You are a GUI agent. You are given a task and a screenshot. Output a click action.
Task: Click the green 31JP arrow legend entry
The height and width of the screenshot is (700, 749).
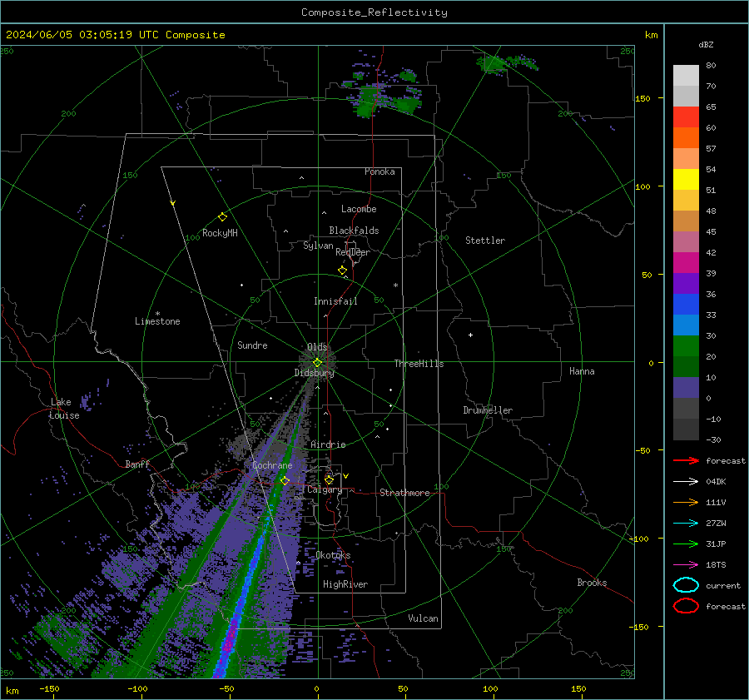686,544
